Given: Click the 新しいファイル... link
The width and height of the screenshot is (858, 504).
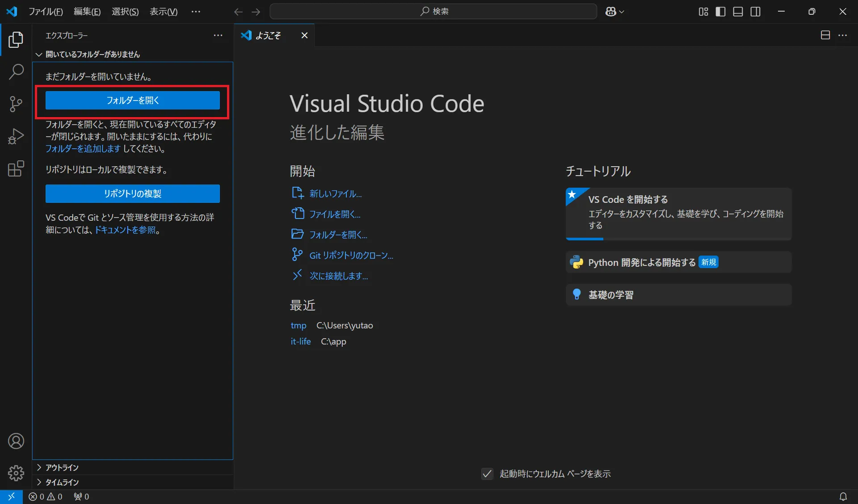Looking at the screenshot, I should pyautogui.click(x=336, y=193).
